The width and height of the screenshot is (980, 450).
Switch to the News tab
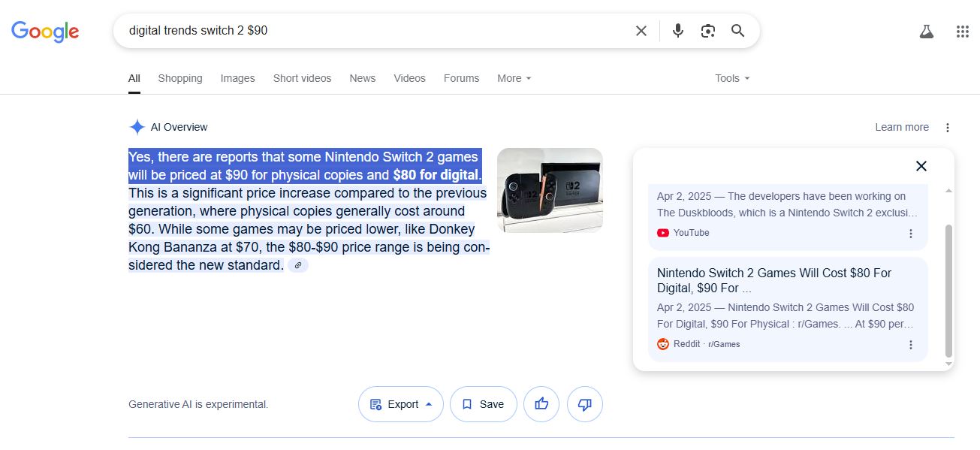tap(362, 78)
